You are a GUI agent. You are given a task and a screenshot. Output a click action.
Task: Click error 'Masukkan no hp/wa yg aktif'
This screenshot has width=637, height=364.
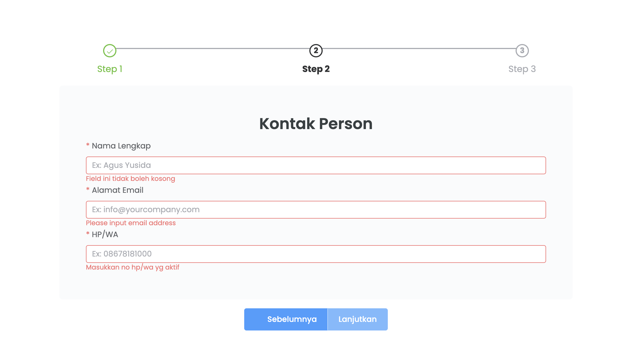click(133, 267)
